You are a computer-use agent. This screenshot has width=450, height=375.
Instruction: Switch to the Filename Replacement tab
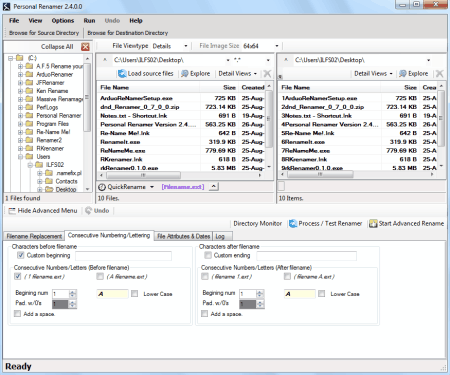pos(34,236)
